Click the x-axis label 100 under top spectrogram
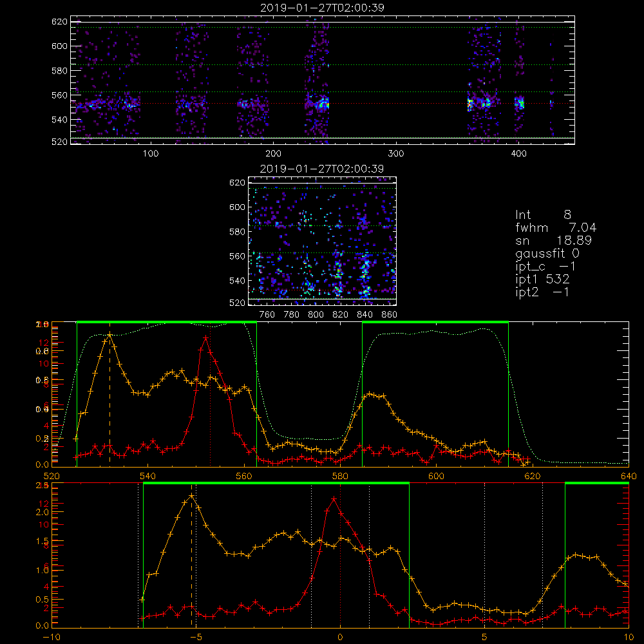 tap(151, 154)
